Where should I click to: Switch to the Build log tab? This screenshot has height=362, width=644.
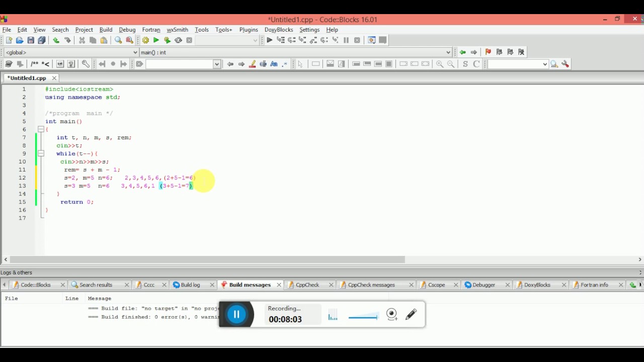tap(191, 285)
